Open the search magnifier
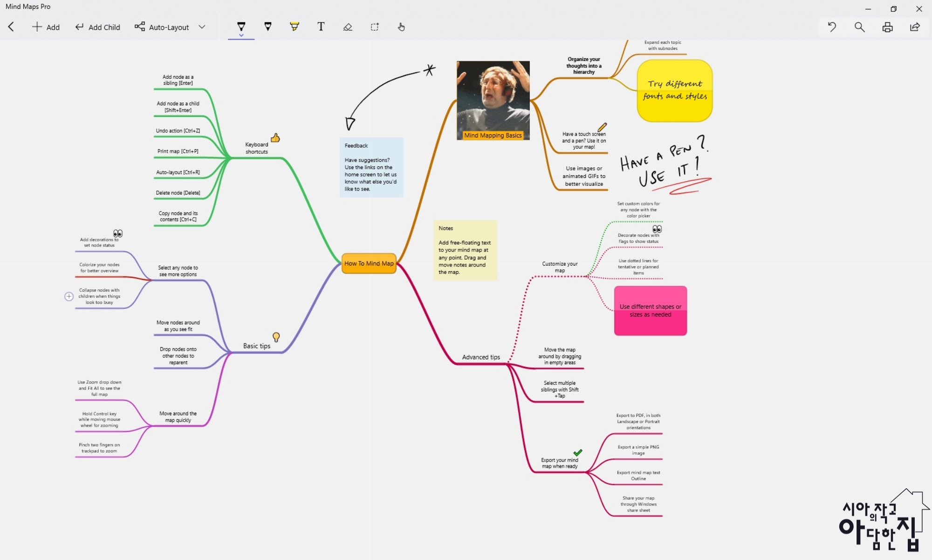932x560 pixels. tap(859, 27)
